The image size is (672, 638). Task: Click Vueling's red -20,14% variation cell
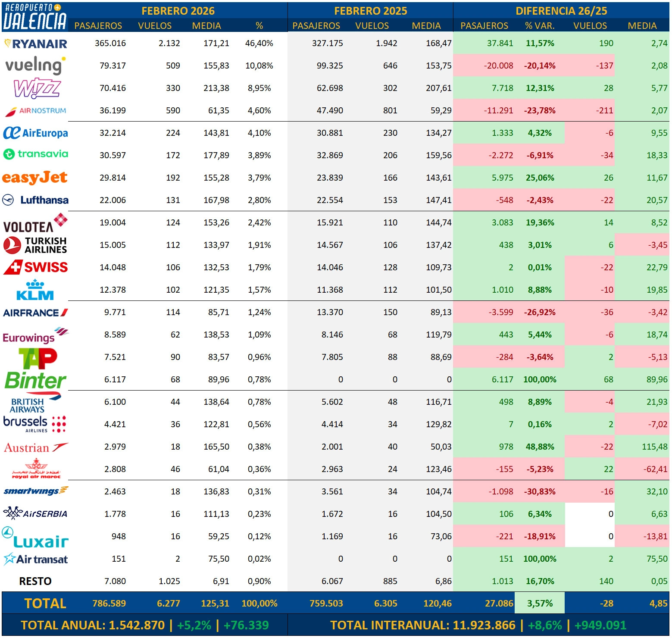click(540, 66)
